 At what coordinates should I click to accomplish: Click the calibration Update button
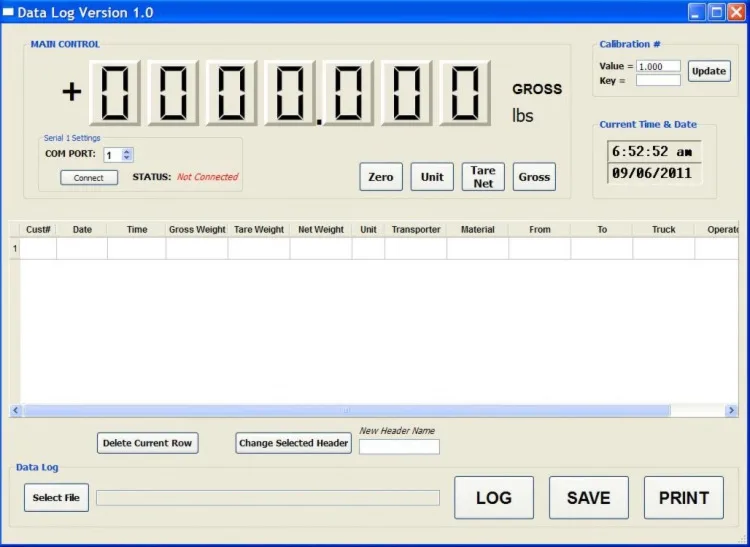[x=709, y=71]
